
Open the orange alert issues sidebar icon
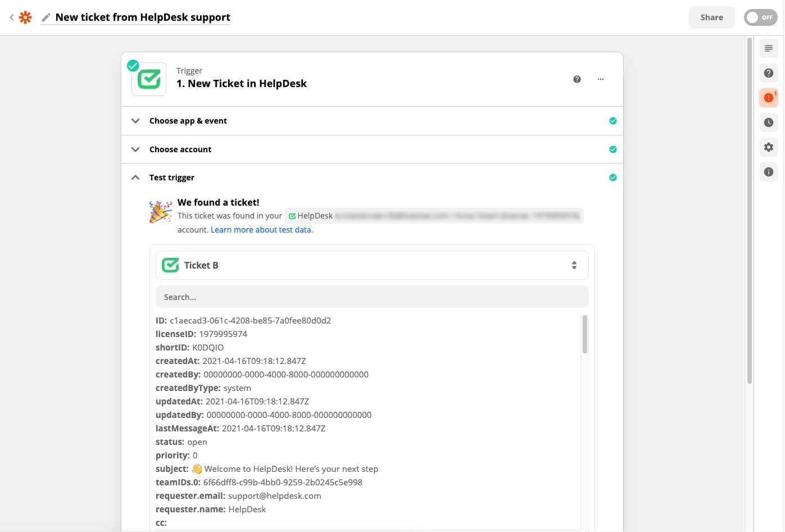(769, 98)
